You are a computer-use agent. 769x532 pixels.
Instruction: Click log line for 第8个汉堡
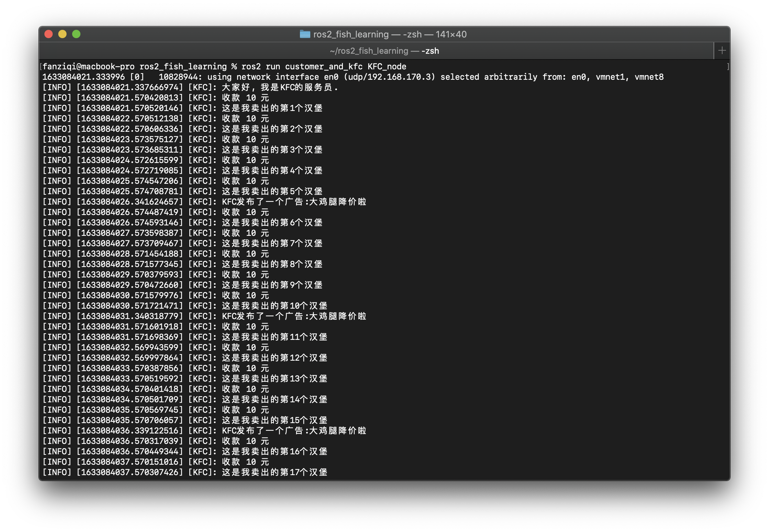182,264
